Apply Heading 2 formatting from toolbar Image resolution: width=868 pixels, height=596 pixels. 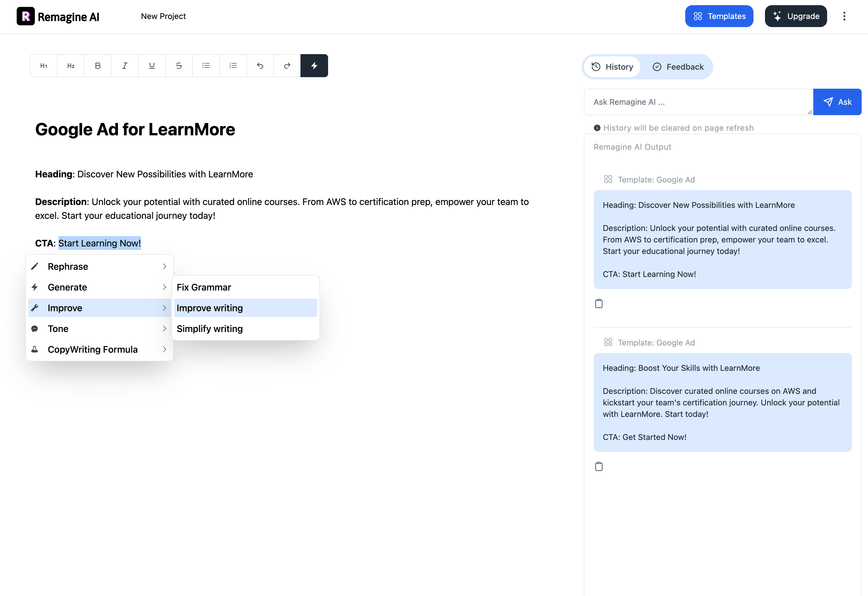point(71,66)
